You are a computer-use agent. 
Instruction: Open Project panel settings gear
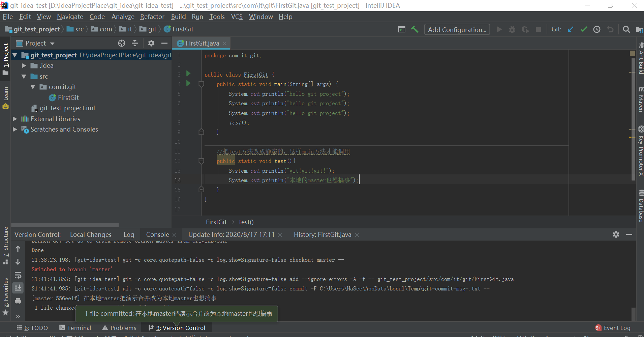pos(151,43)
